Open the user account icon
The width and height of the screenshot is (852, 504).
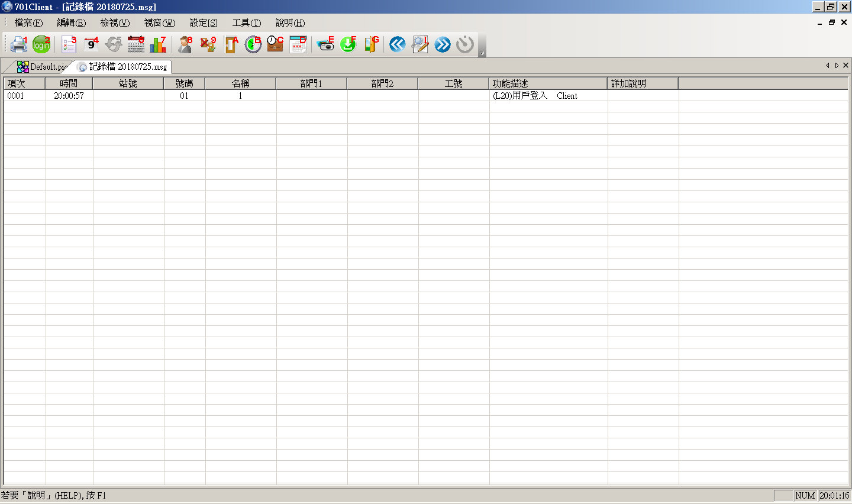click(x=185, y=44)
